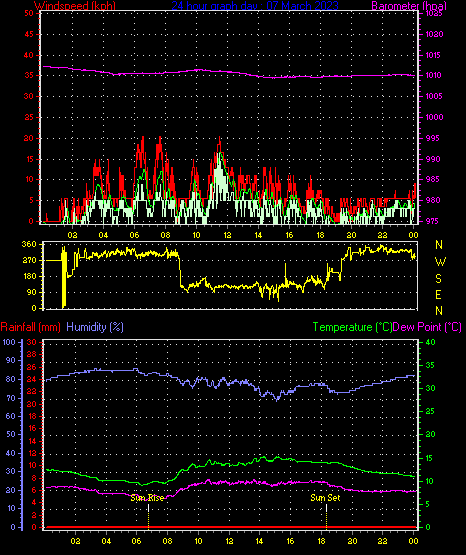Click 995 on the barometer axis
Viewport: 466px width, 555px height.
coord(433,138)
